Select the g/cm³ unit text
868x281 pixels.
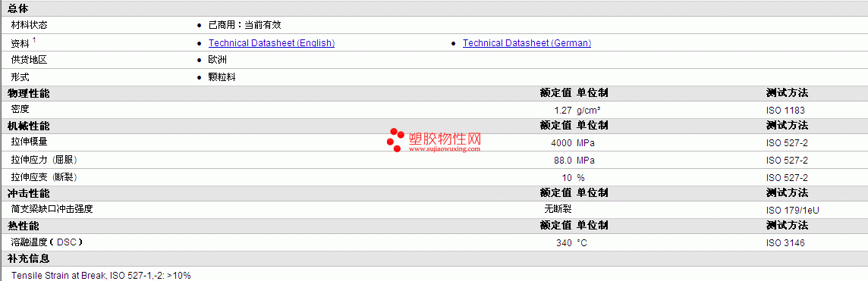(x=589, y=111)
